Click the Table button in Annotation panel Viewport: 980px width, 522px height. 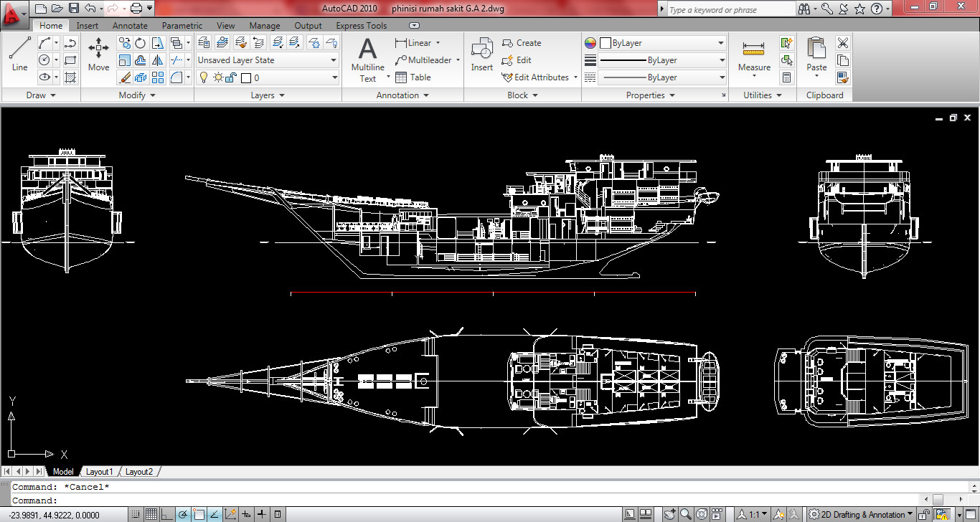415,77
